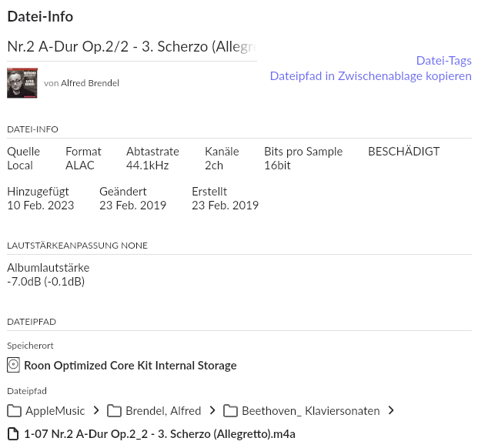The width and height of the screenshot is (498, 448).
Task: Click the ALAC format value
Action: [80, 165]
